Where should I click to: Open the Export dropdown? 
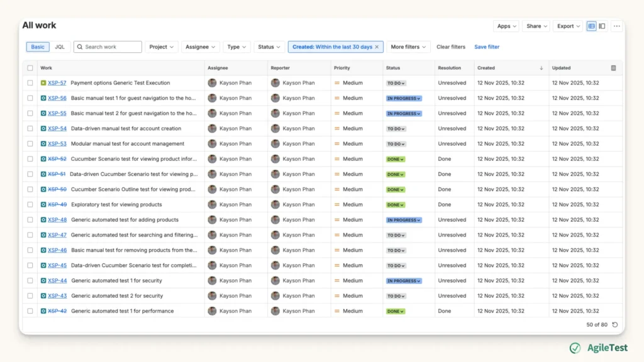coord(568,26)
